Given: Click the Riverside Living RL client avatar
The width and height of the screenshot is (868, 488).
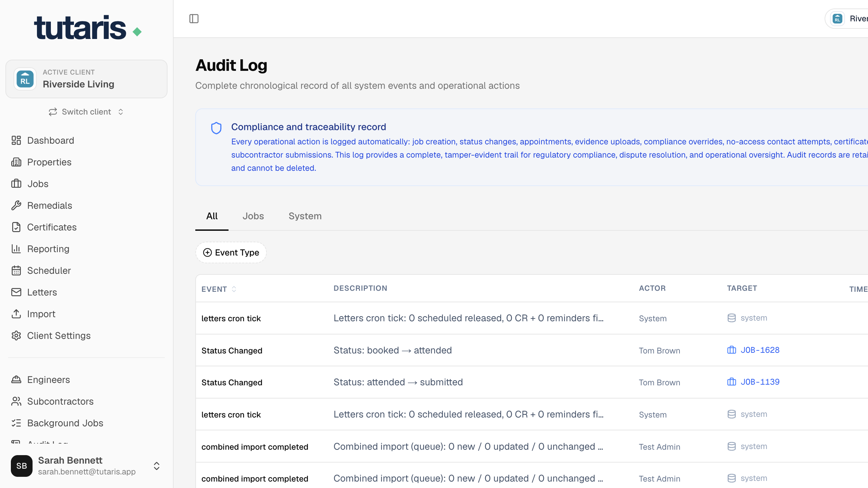Looking at the screenshot, I should (x=25, y=79).
